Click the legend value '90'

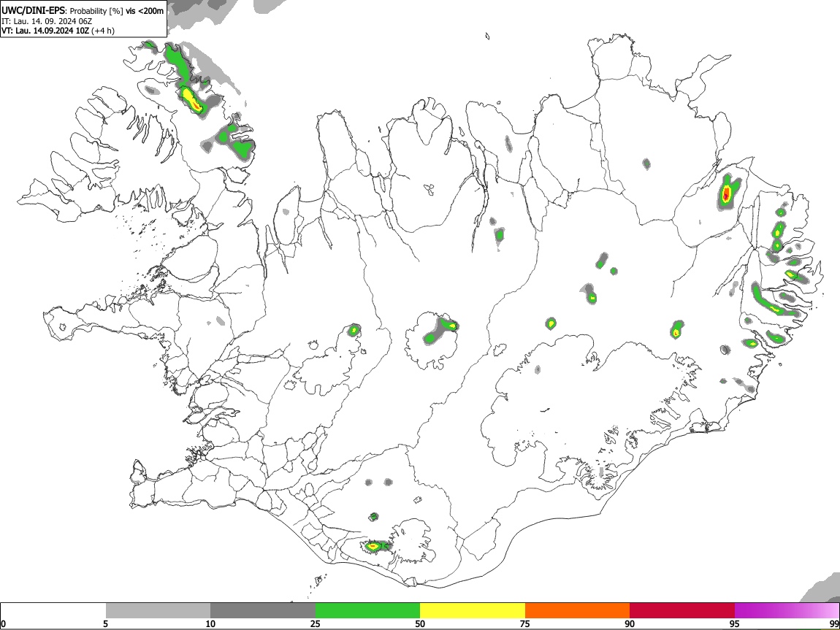[x=630, y=623]
